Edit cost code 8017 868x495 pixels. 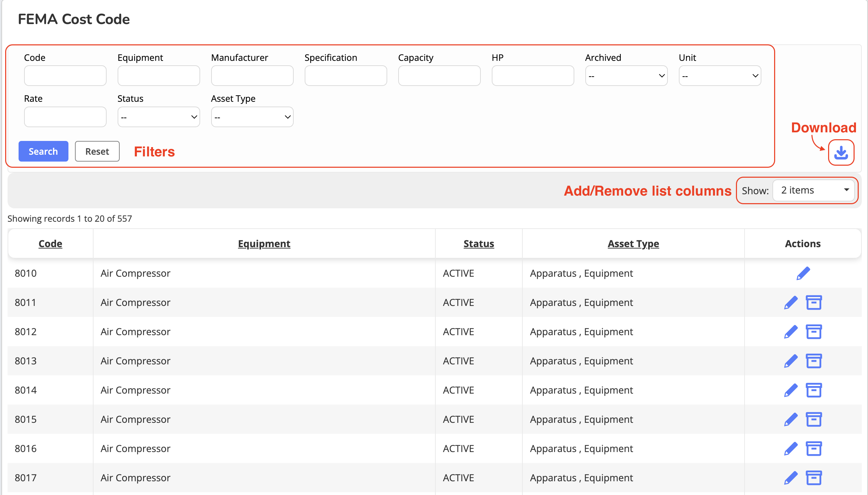point(791,478)
